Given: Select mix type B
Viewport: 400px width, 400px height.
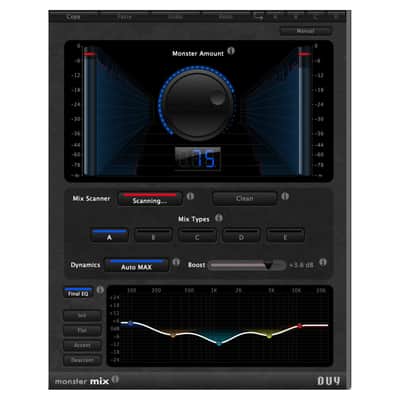Looking at the screenshot, I should [153, 235].
